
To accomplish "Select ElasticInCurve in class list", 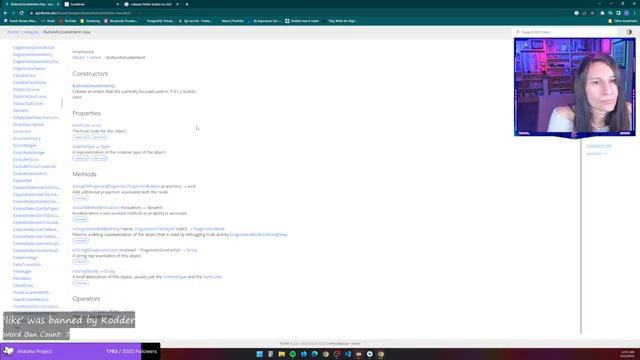I will tap(27, 89).
